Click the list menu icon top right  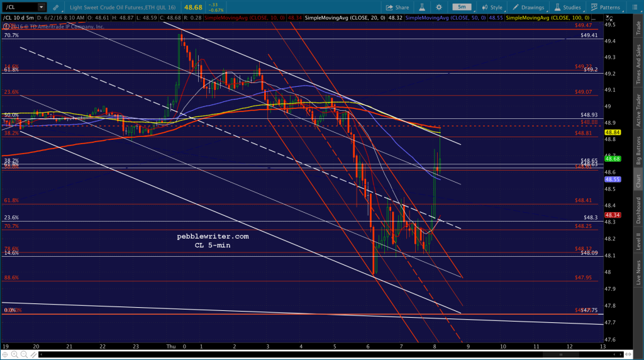click(635, 8)
